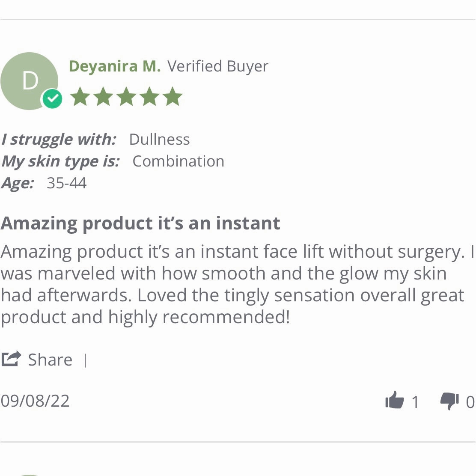Click reviewer name Deyanira M.

(115, 66)
